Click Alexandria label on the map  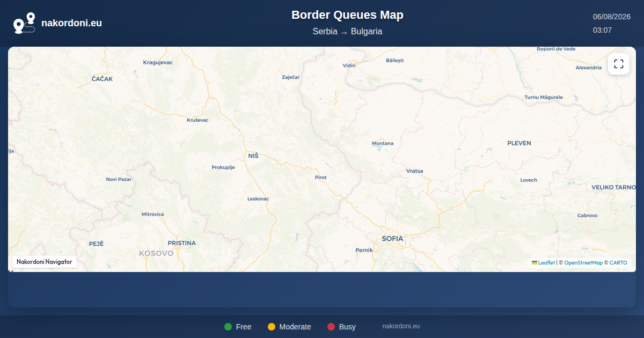589,68
